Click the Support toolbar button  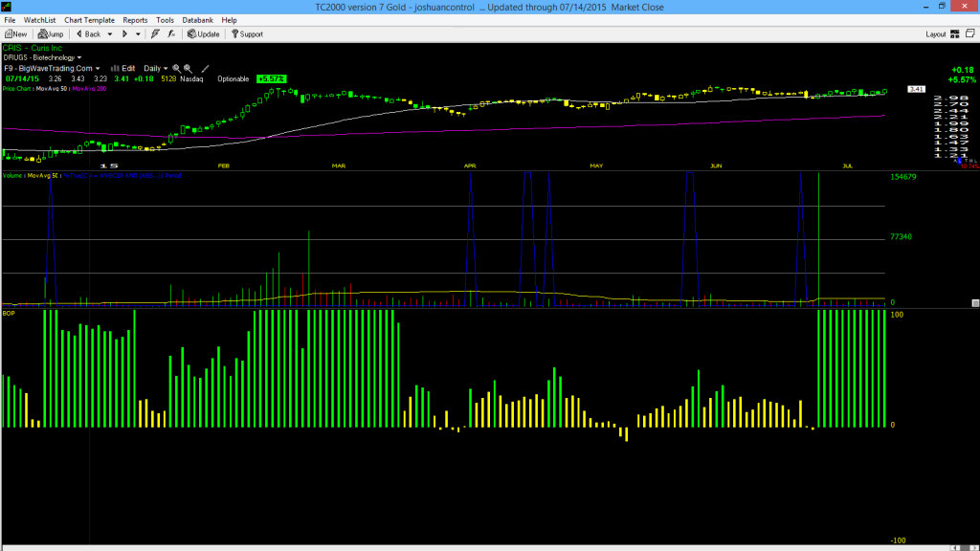pos(248,34)
